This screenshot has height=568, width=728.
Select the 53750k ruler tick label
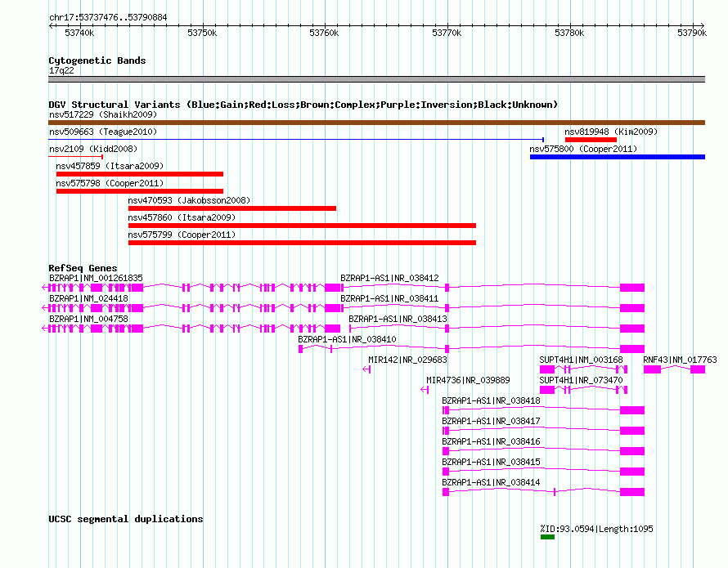[x=202, y=33]
